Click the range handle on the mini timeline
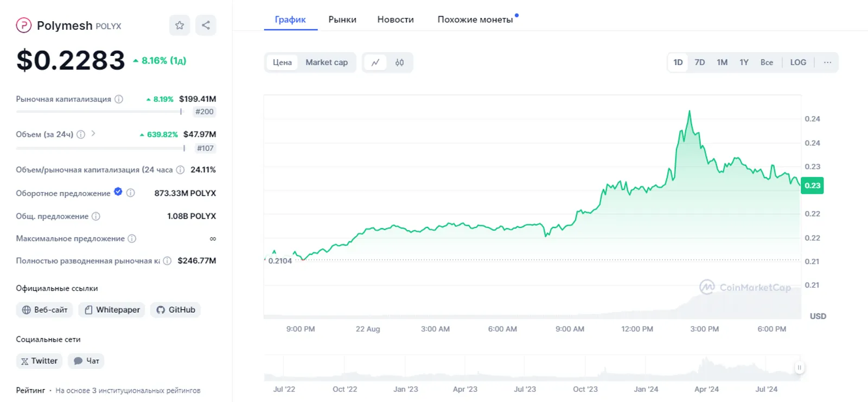This screenshot has width=868, height=402. pyautogui.click(x=799, y=367)
